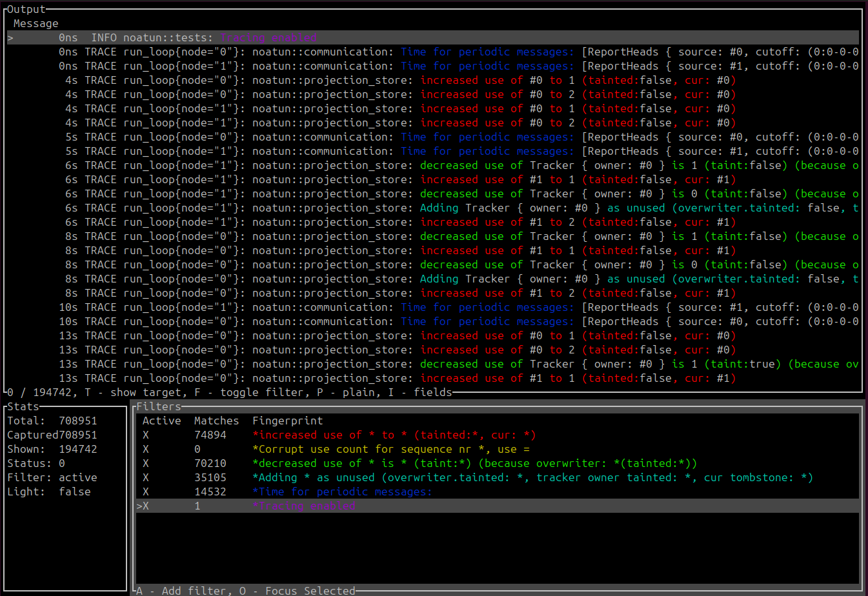Toggle the Active X for 'increased use of' filter
The image size is (868, 596).
click(146, 435)
